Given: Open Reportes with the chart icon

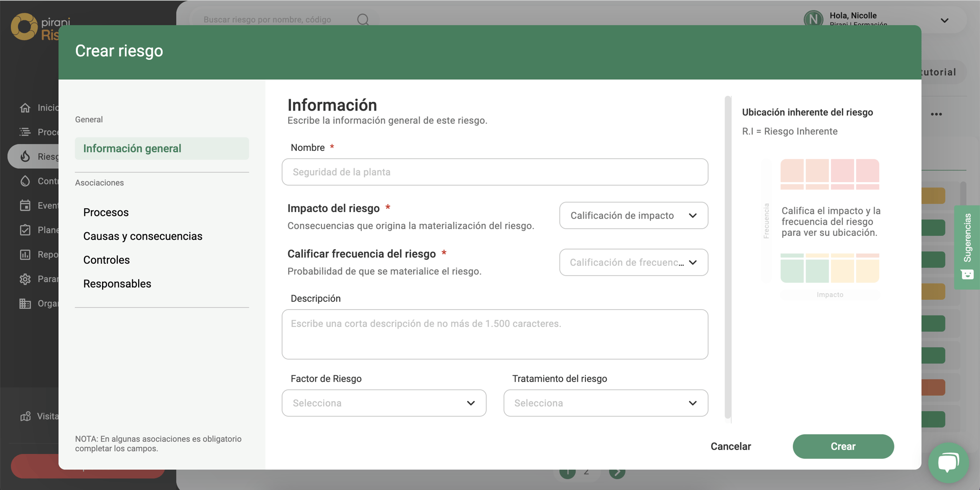Looking at the screenshot, I should click(x=26, y=254).
